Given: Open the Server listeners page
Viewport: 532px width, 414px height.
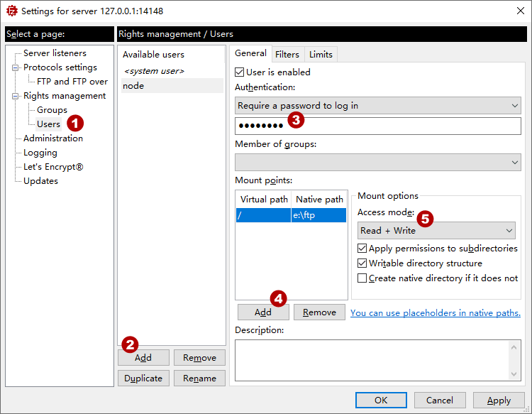Looking at the screenshot, I should tap(55, 53).
